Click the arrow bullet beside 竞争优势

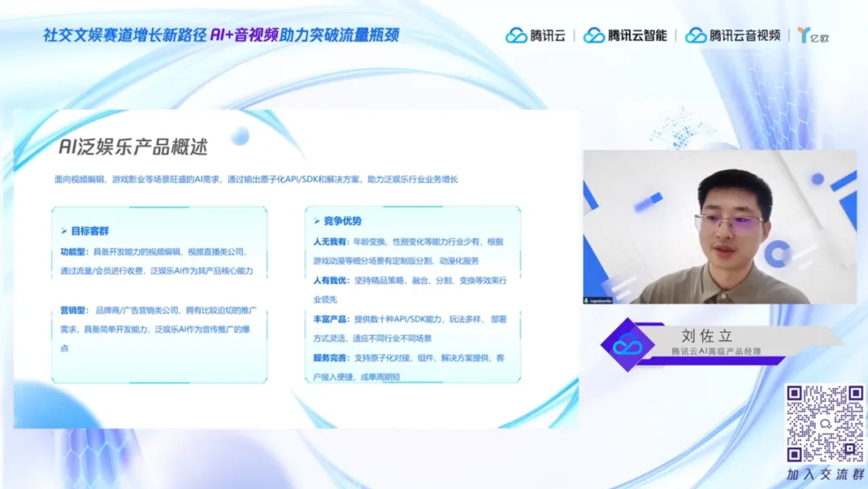tap(317, 221)
